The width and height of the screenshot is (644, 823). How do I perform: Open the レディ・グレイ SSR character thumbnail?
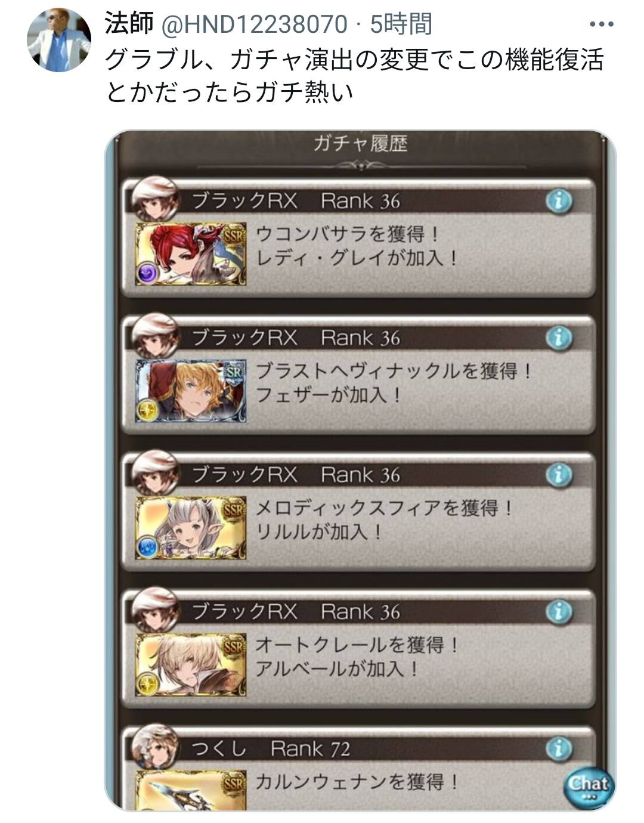(x=191, y=253)
